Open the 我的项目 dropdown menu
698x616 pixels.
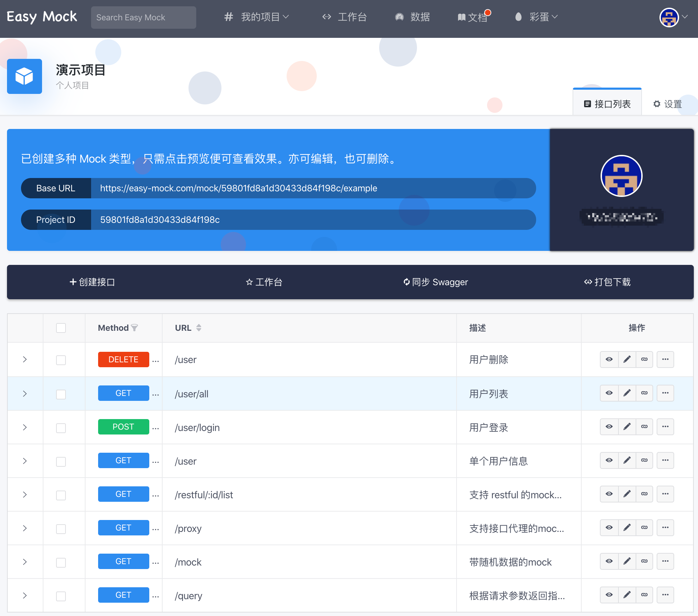256,17
